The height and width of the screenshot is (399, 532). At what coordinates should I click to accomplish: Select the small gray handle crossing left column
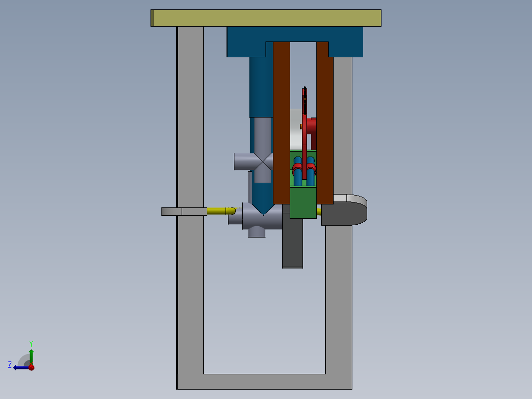click(184, 211)
